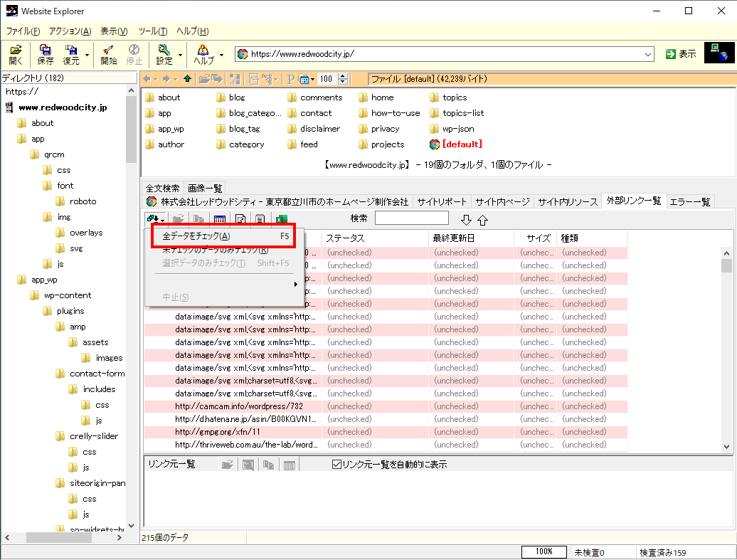737x560 pixels.
Task: Click the vertical scrollbar of link list
Action: pos(726,350)
